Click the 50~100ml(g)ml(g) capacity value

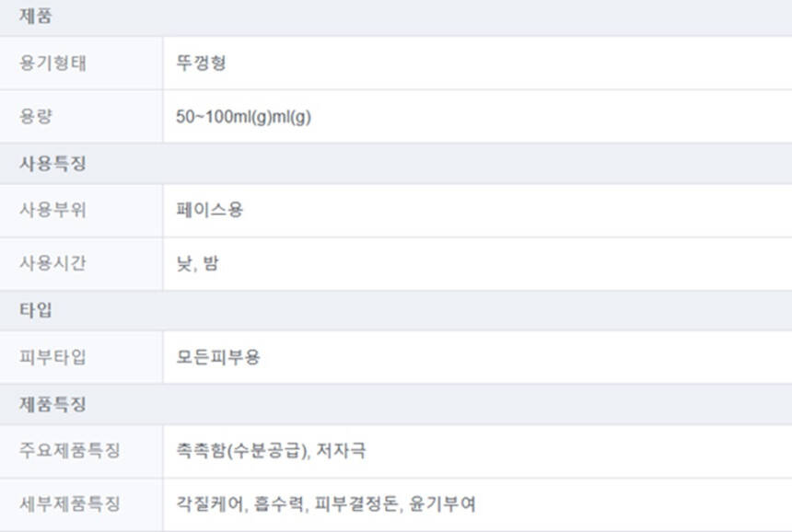[x=243, y=117]
